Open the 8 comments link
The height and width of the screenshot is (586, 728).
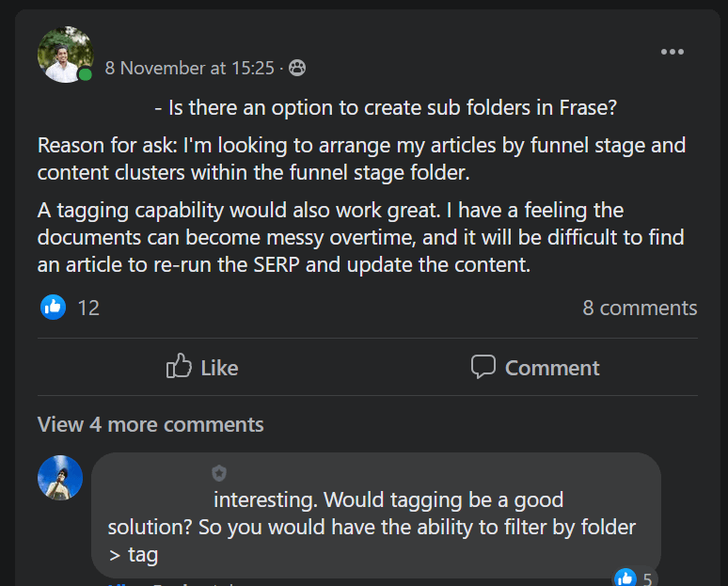(640, 308)
